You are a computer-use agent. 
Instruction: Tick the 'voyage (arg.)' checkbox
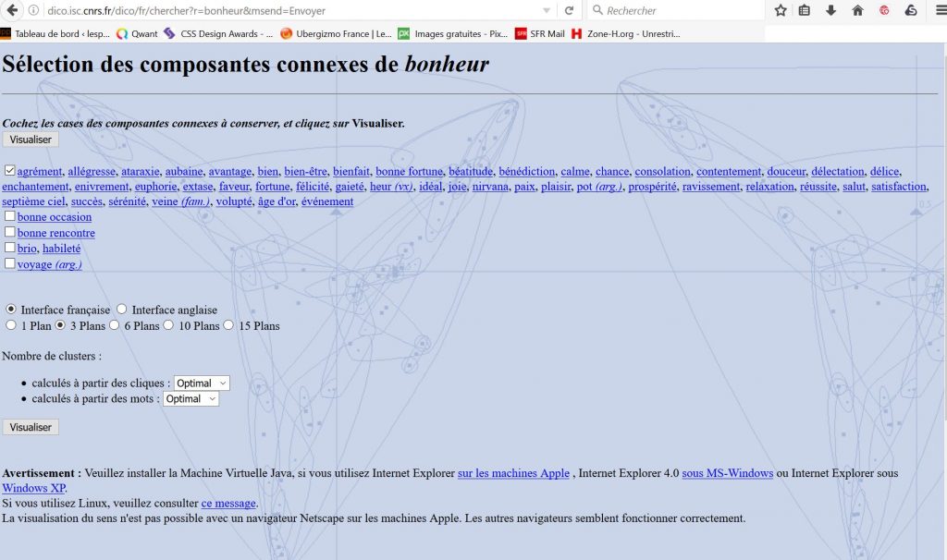click(x=9, y=264)
